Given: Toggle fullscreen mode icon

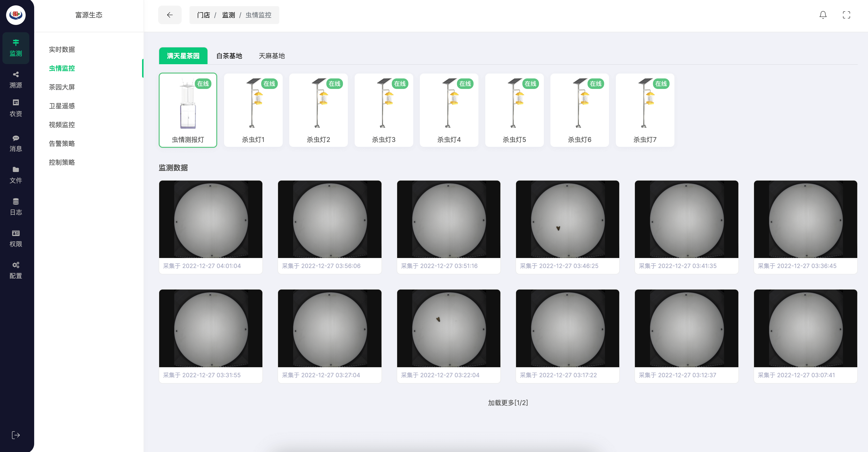Looking at the screenshot, I should click(x=847, y=15).
